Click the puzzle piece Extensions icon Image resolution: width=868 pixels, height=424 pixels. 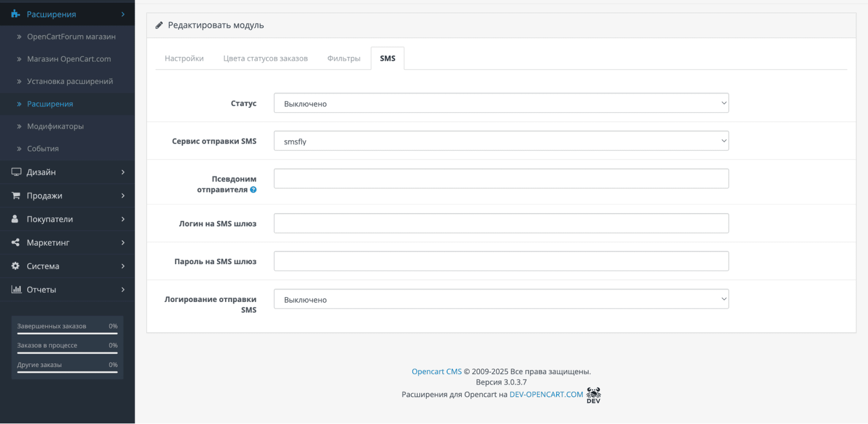pos(15,14)
